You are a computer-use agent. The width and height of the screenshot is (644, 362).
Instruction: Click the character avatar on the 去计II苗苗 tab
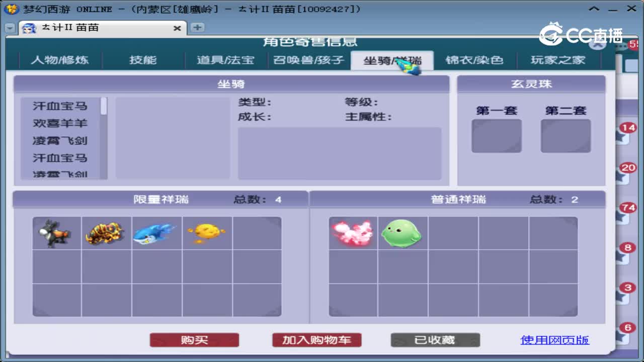coord(29,28)
